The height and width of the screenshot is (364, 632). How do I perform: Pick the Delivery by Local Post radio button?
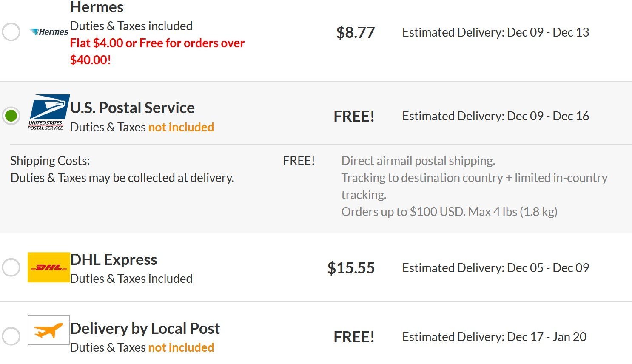coord(11,336)
